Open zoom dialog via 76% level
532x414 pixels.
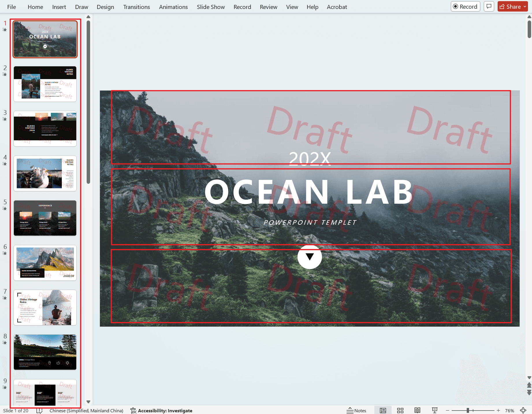(509, 411)
